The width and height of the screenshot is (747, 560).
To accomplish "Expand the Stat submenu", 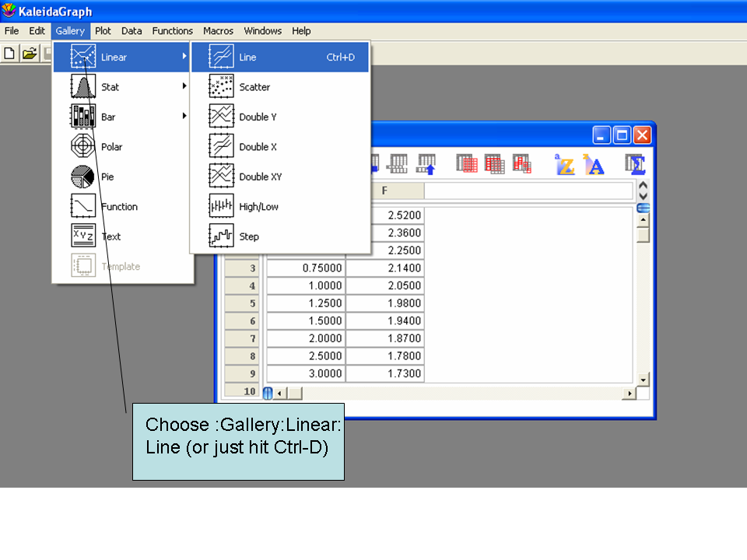I will [122, 87].
